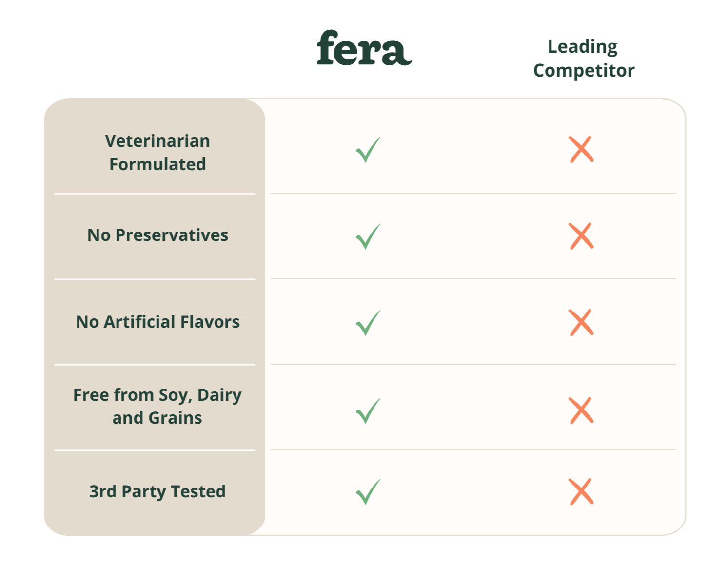Click the fera brand logo
Viewport: 728px width, 566px height.
(364, 48)
